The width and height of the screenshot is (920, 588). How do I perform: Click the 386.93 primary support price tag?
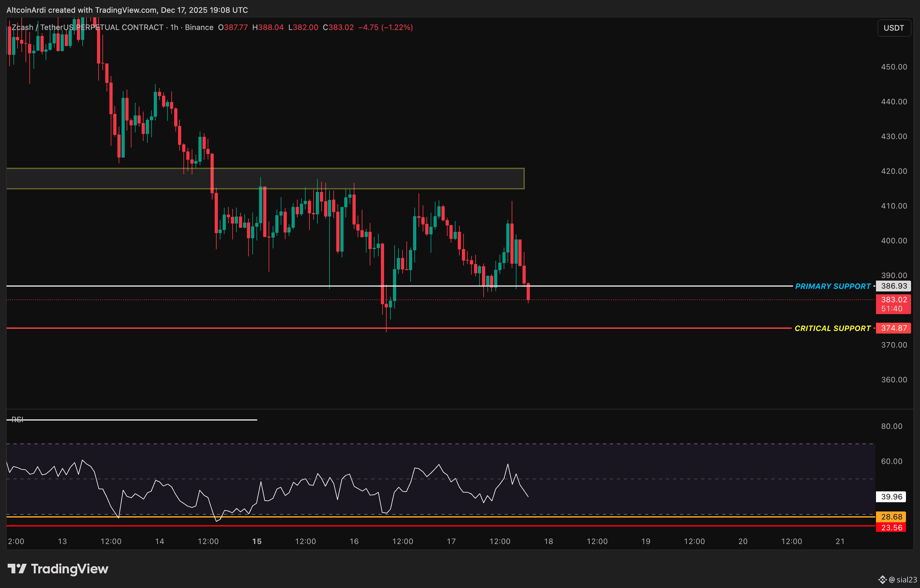(x=893, y=286)
